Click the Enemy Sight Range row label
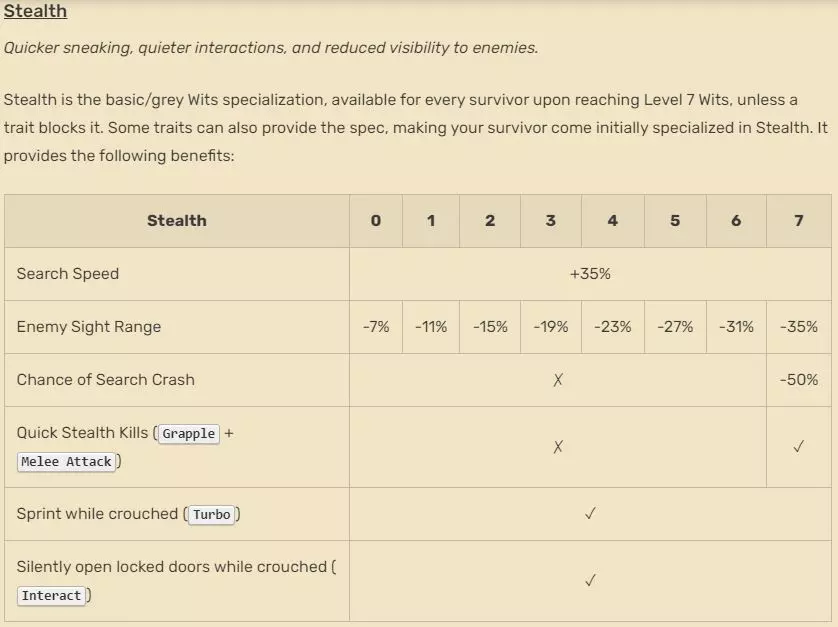Viewport: 838px width, 627px height. point(89,327)
